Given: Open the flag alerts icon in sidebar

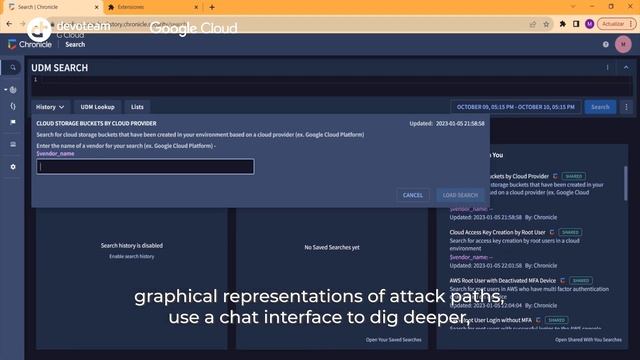Looking at the screenshot, I should [13, 122].
